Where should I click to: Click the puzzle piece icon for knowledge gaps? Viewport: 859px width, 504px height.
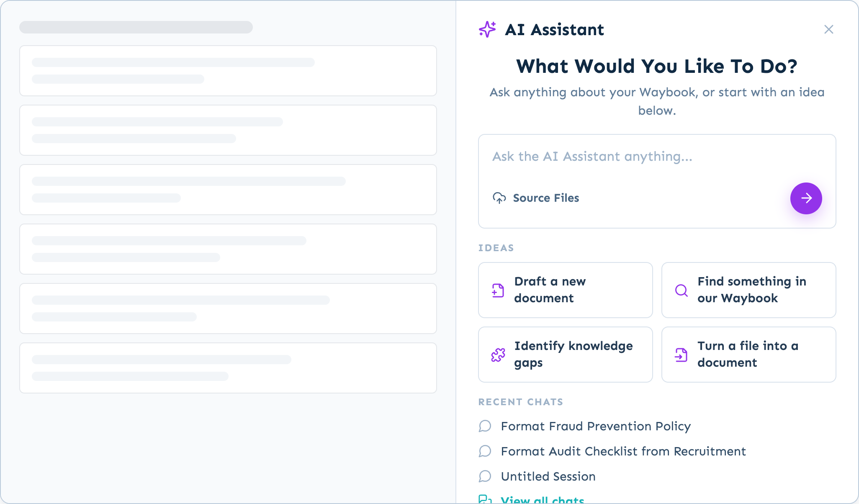[x=498, y=355]
